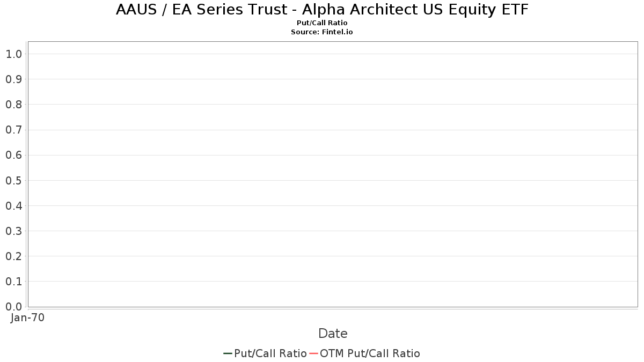Click the 0.3 y-axis tick label
644x362 pixels.
coord(14,231)
